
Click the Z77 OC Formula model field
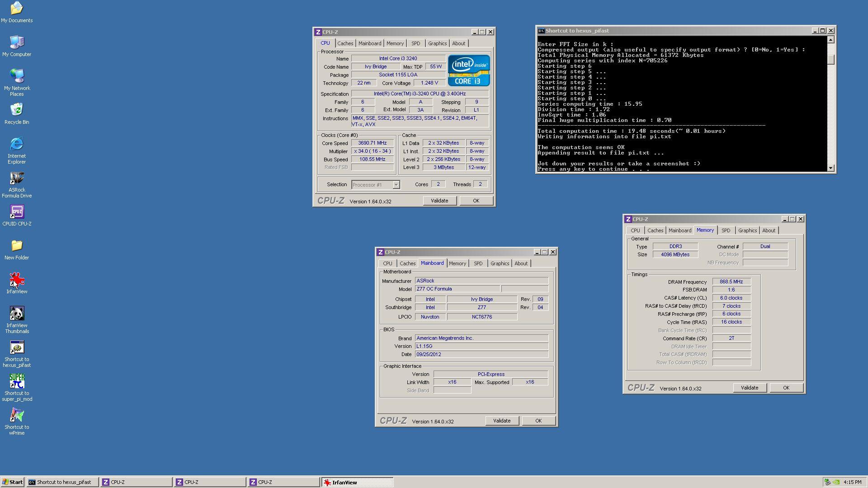(x=457, y=289)
